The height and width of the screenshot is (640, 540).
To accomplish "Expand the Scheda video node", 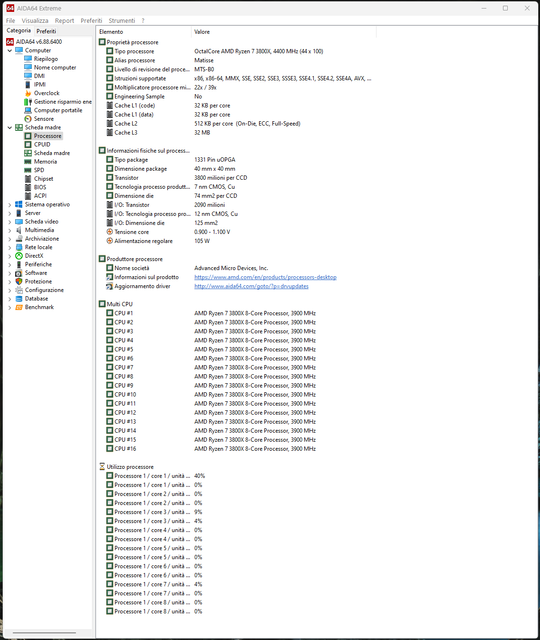I will point(10,222).
